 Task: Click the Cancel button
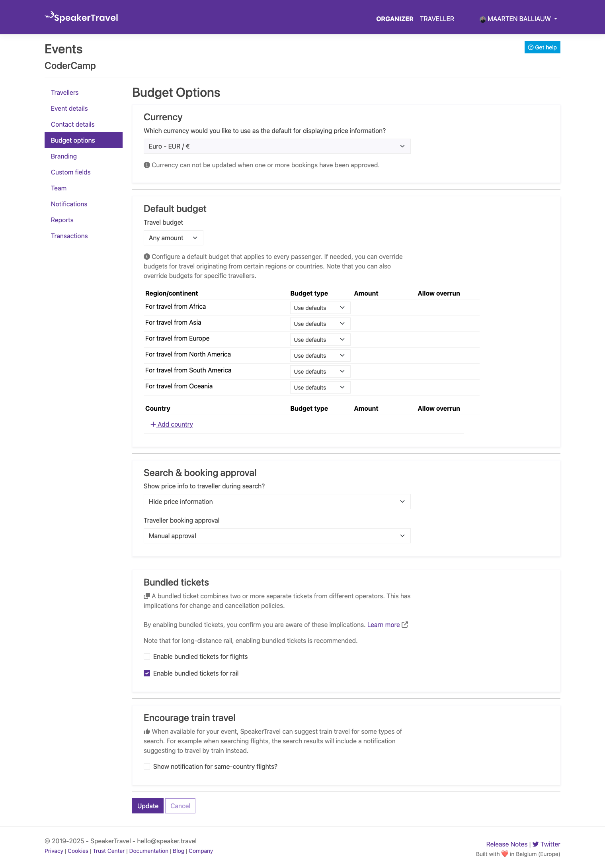(180, 806)
